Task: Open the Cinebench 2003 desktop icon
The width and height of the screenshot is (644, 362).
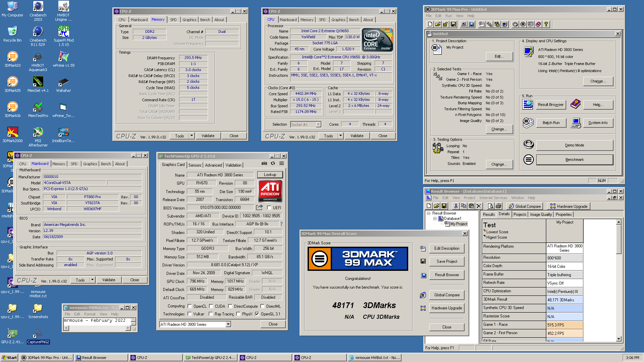Action: click(38, 11)
